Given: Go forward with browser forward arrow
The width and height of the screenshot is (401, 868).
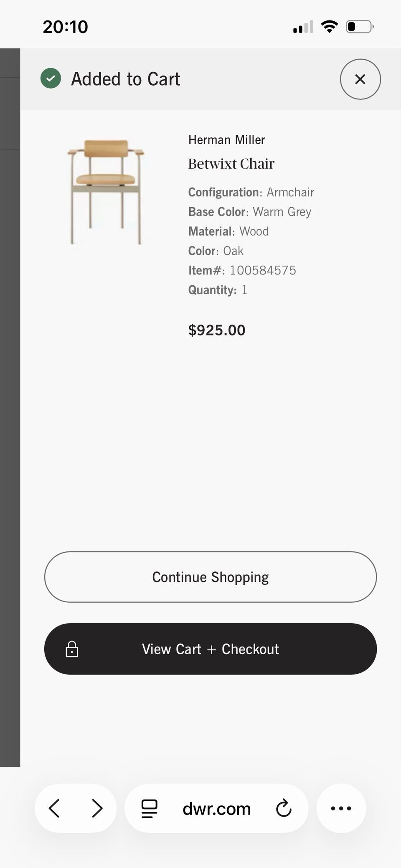Looking at the screenshot, I should coord(97,808).
